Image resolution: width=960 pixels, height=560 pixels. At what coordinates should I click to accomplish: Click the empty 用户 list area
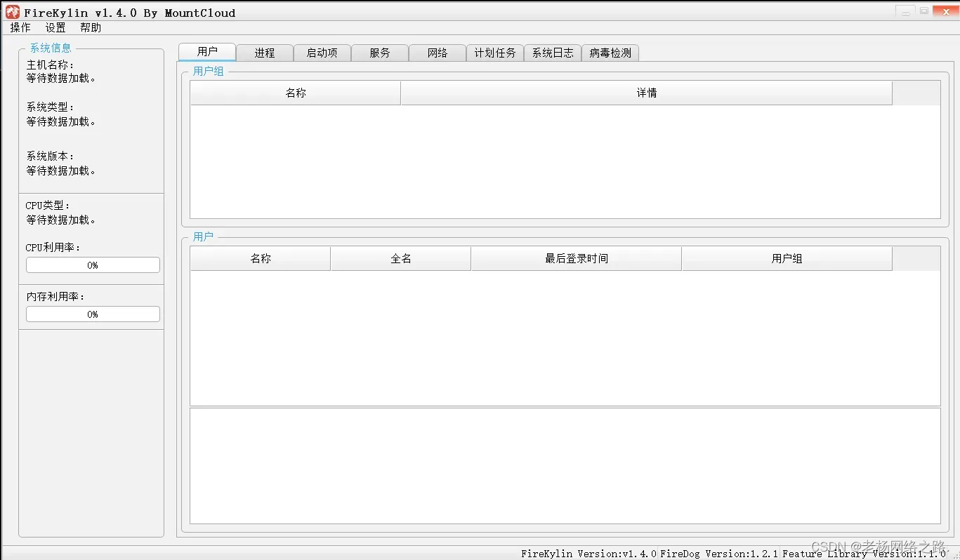[565, 338]
